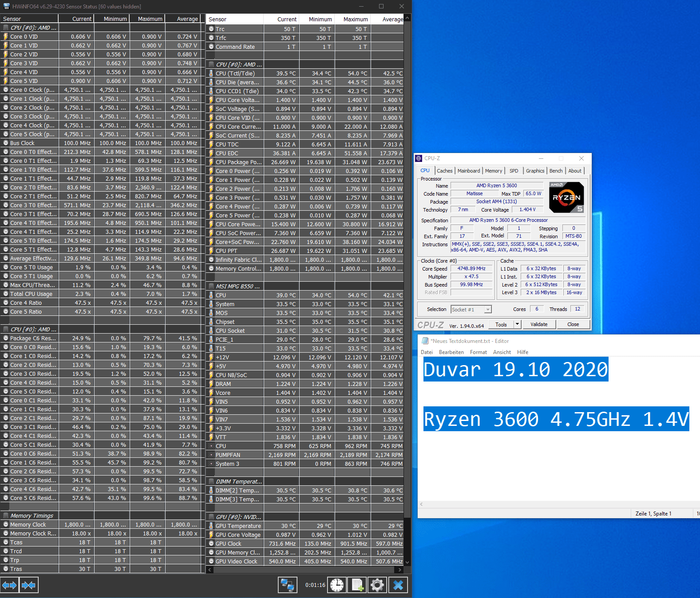Screen dimensions: 700x598
Task: Click the expand columns arrows icon in HWiNFO
Action: pyautogui.click(x=9, y=585)
